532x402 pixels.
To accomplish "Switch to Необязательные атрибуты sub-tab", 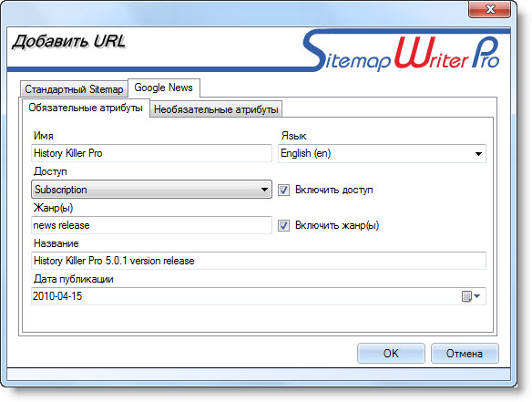I will 216,109.
